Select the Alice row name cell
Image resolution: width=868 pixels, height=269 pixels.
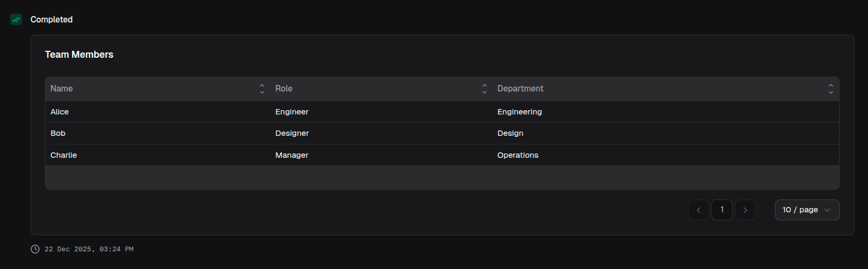click(x=59, y=112)
